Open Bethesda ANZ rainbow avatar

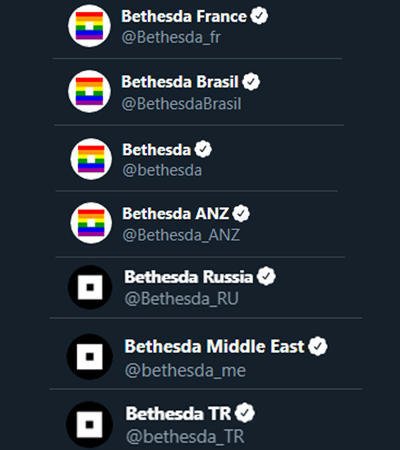click(x=91, y=223)
